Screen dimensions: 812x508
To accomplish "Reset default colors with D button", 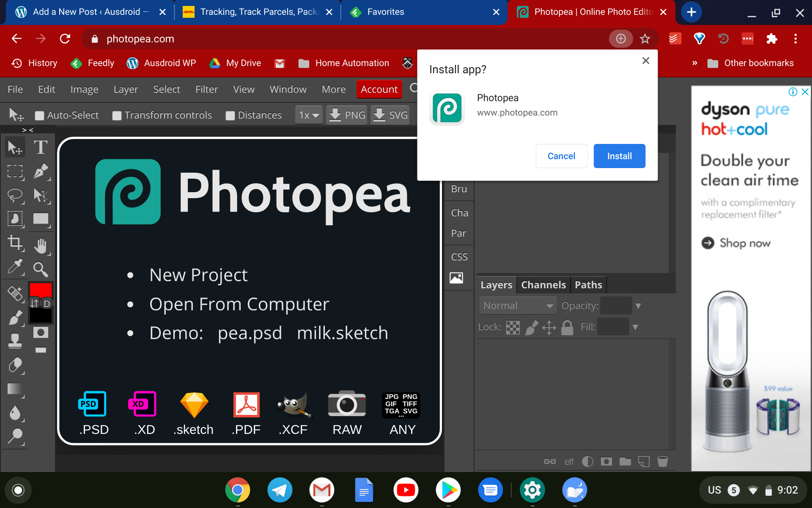I will [x=47, y=304].
